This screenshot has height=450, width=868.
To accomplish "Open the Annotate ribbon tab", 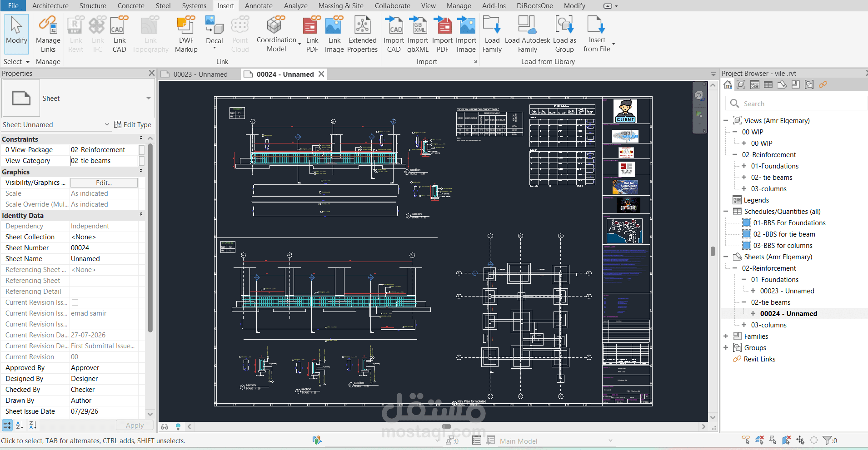I will [259, 6].
